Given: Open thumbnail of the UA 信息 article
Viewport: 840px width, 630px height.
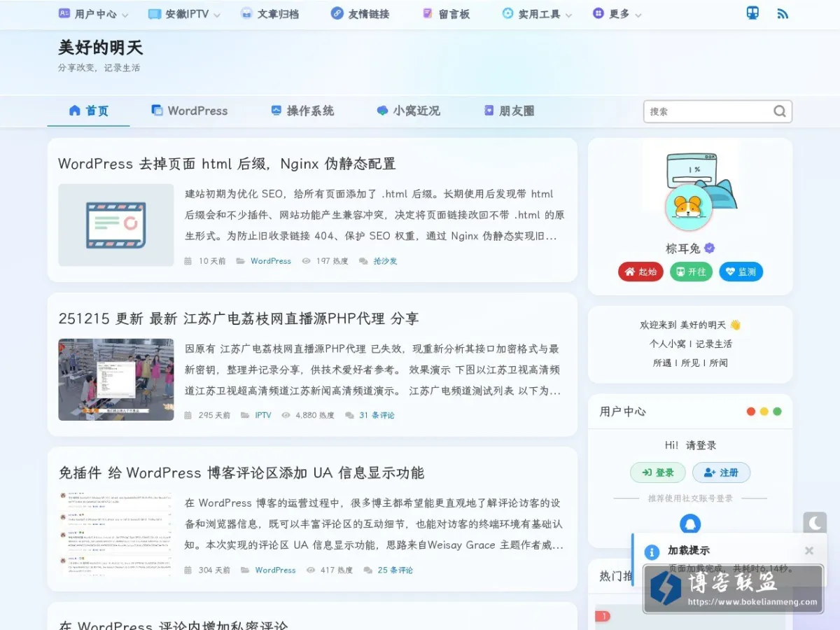Looking at the screenshot, I should point(116,534).
